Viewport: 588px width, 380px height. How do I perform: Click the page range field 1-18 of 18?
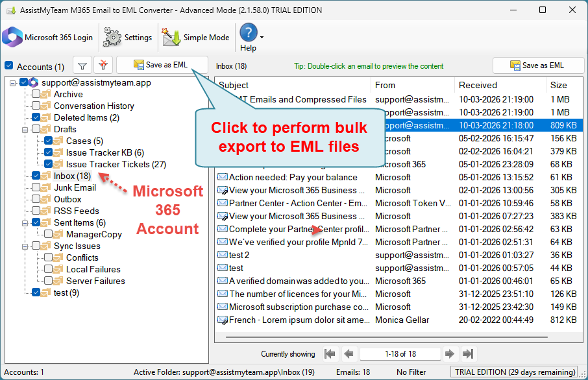coord(400,354)
